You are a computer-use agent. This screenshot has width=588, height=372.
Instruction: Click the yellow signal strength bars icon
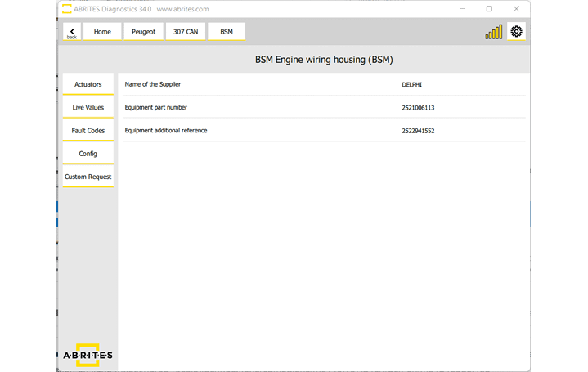click(494, 33)
